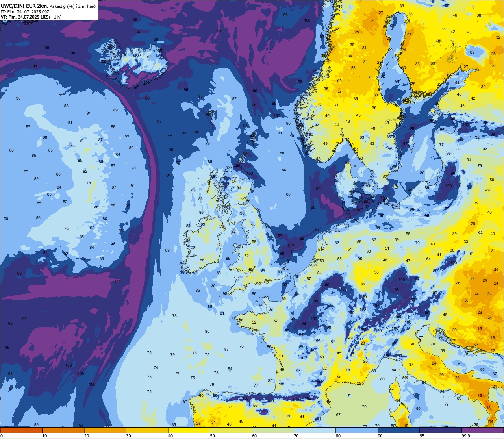Click the "95" tick label on the legend
The height and width of the screenshot is (439, 504).
(422, 436)
